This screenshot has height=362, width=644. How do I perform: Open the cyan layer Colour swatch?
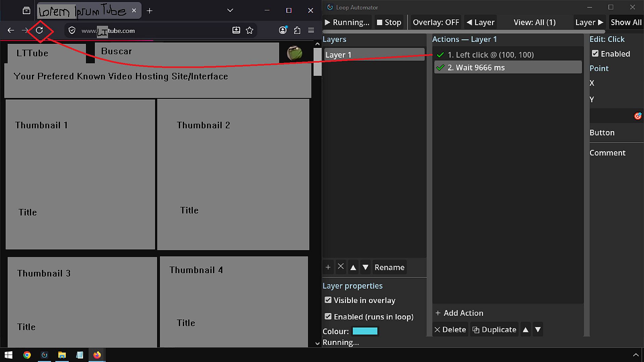click(x=365, y=331)
